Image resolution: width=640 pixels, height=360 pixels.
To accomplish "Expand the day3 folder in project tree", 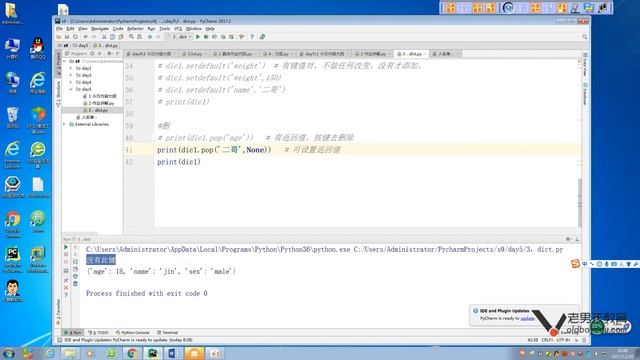I will (x=71, y=75).
